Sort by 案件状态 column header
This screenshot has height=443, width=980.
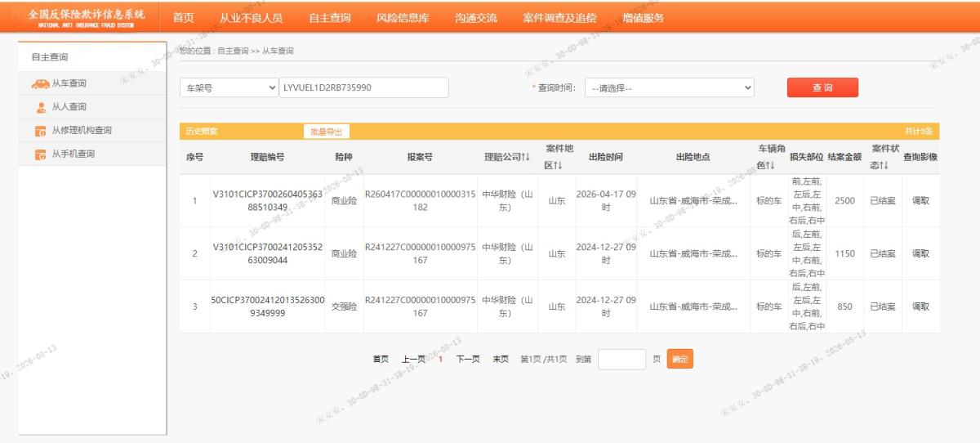884,156
